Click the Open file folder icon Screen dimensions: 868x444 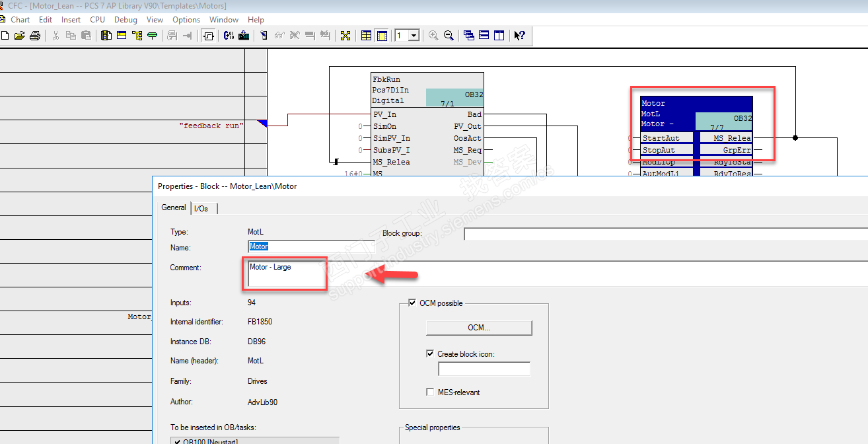click(x=20, y=36)
